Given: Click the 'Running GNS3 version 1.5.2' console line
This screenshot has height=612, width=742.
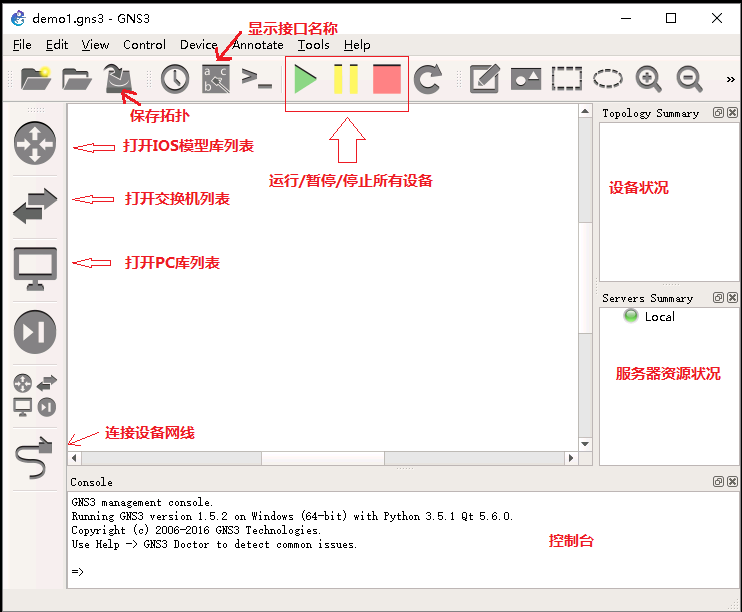Looking at the screenshot, I should [292, 516].
